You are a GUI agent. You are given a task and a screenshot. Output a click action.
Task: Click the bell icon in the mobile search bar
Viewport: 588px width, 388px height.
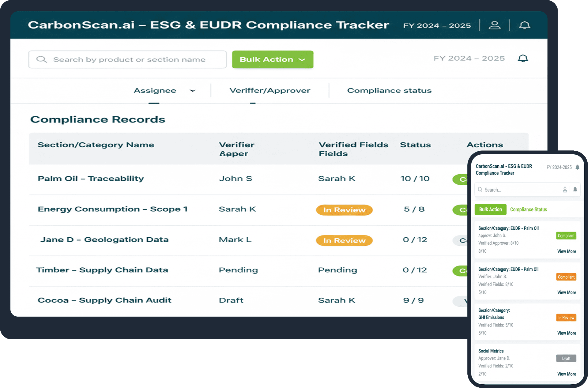[x=575, y=190]
